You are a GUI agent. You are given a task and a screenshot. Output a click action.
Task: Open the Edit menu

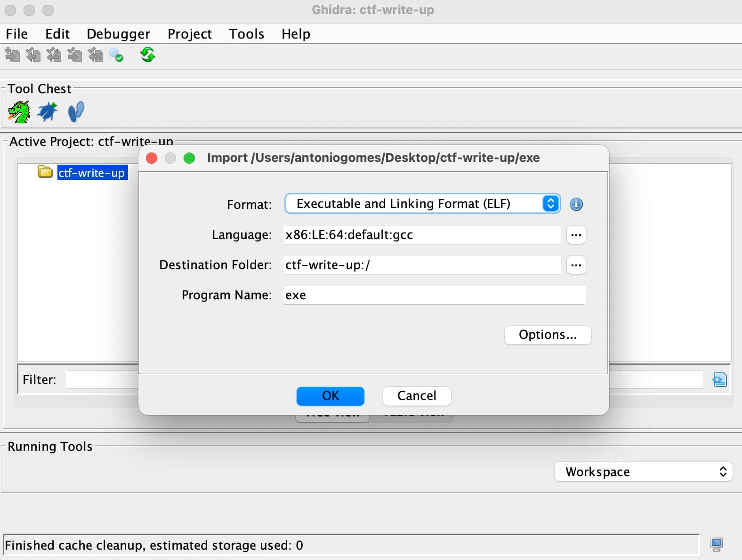pos(57,34)
